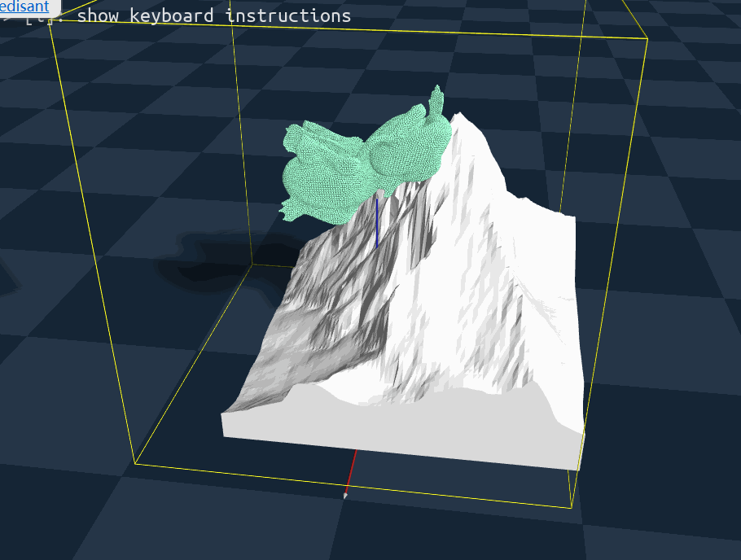
Task: Click the yellow bounding box top-right corner
Action: (x=647, y=38)
